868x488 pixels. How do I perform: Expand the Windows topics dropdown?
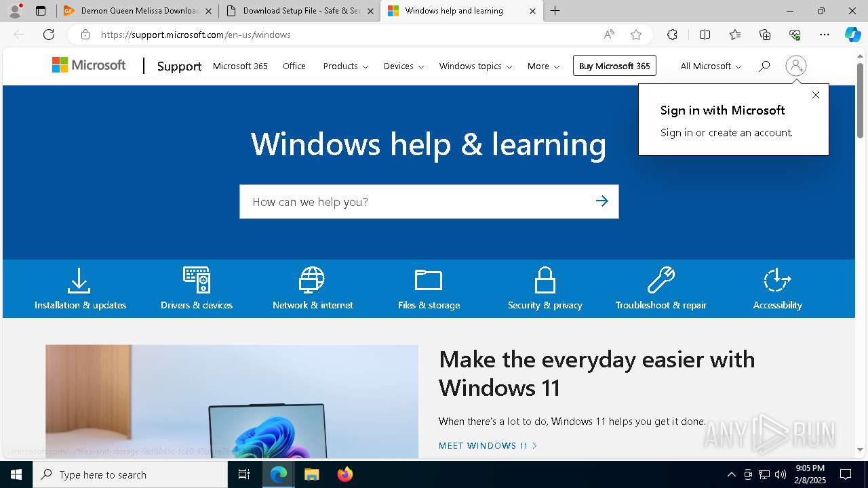pyautogui.click(x=475, y=66)
